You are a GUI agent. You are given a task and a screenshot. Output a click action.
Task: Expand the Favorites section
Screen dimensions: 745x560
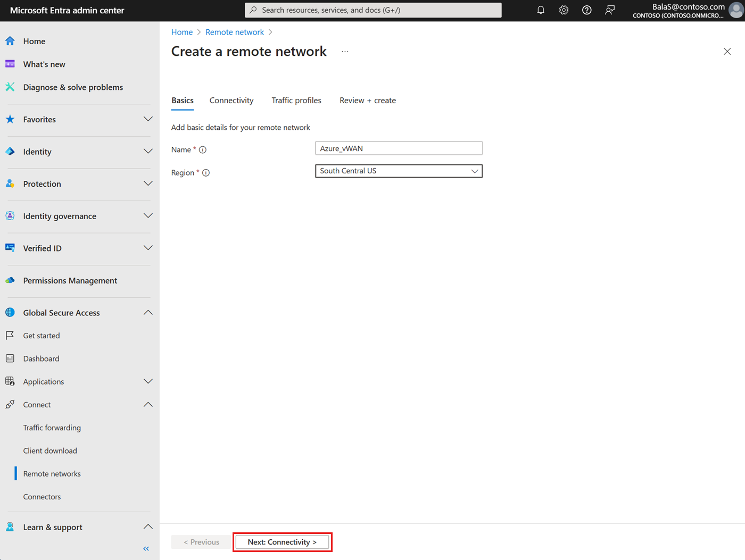coord(148,119)
